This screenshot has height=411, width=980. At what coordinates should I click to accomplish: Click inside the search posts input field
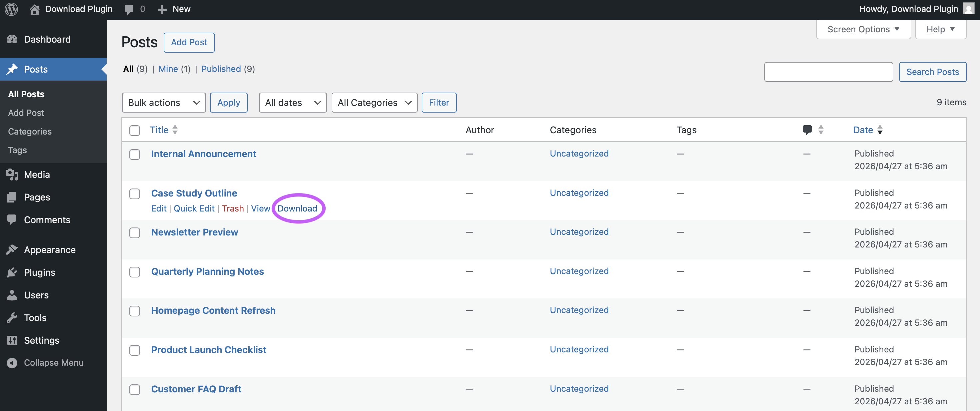pos(828,72)
